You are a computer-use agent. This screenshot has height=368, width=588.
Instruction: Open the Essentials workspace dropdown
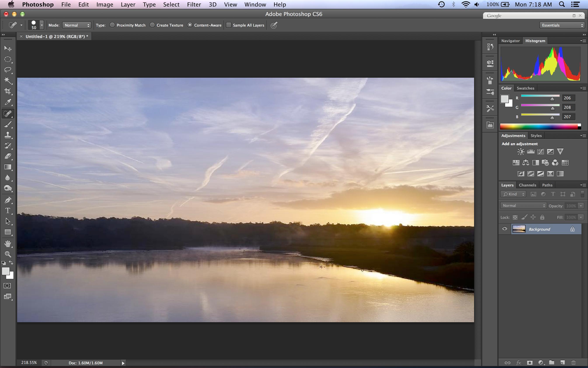562,25
